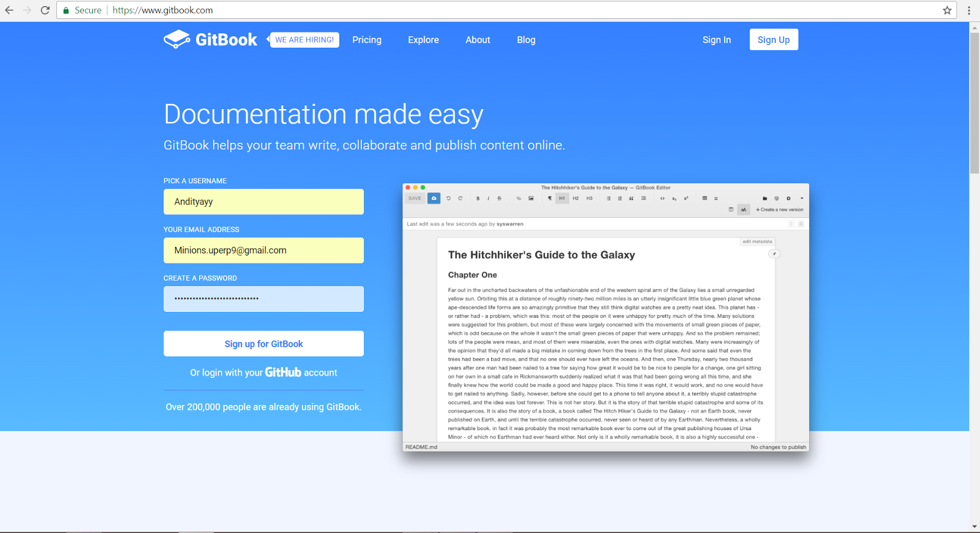Select the H1 heading button

[x=562, y=198]
